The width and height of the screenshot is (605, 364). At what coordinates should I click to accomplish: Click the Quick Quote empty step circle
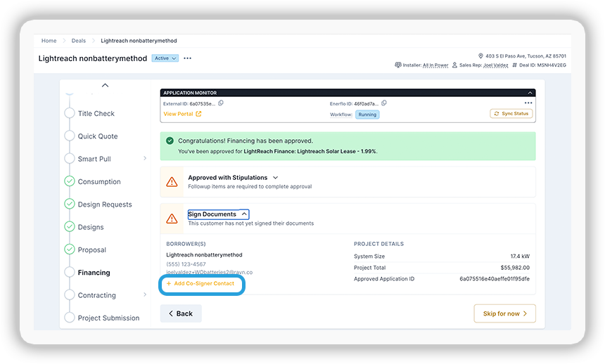tap(70, 136)
